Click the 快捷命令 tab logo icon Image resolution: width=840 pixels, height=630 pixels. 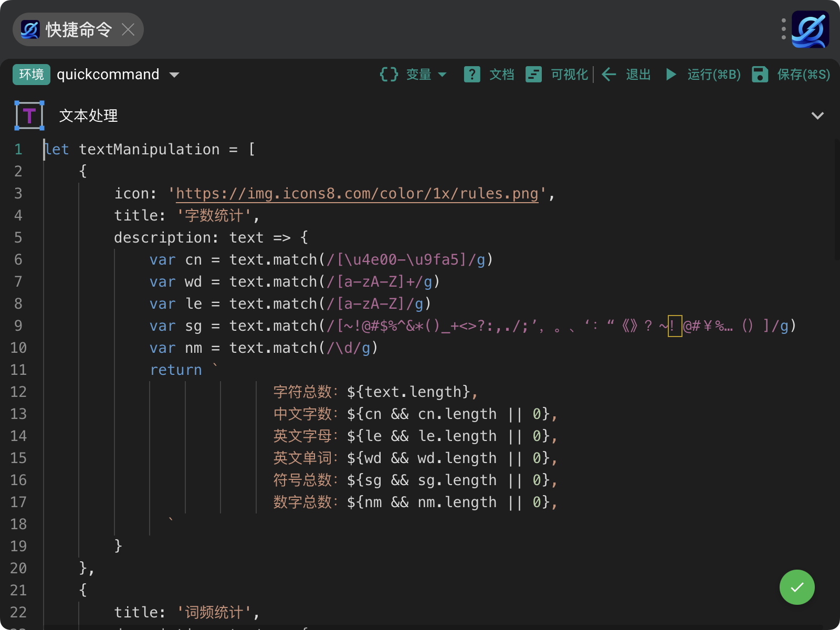point(30,29)
